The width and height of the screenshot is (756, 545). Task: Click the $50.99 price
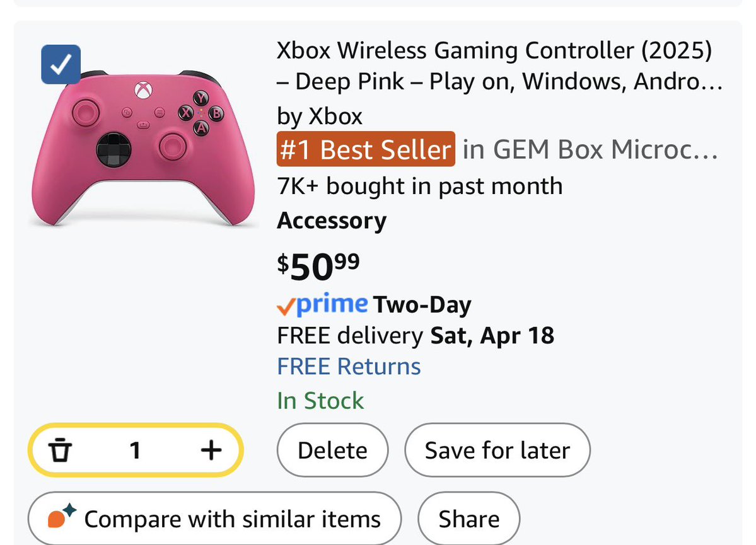pos(318,267)
